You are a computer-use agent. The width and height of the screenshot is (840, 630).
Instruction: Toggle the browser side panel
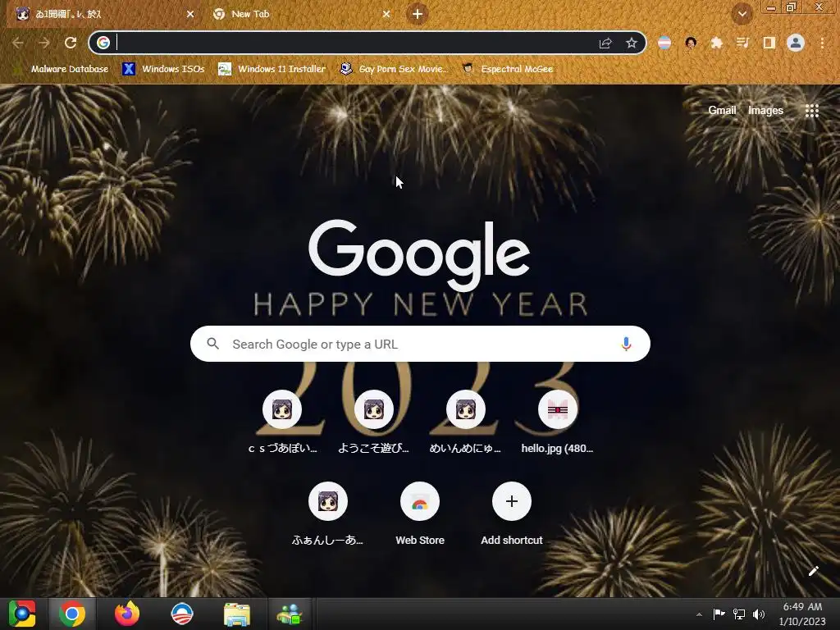tap(769, 43)
